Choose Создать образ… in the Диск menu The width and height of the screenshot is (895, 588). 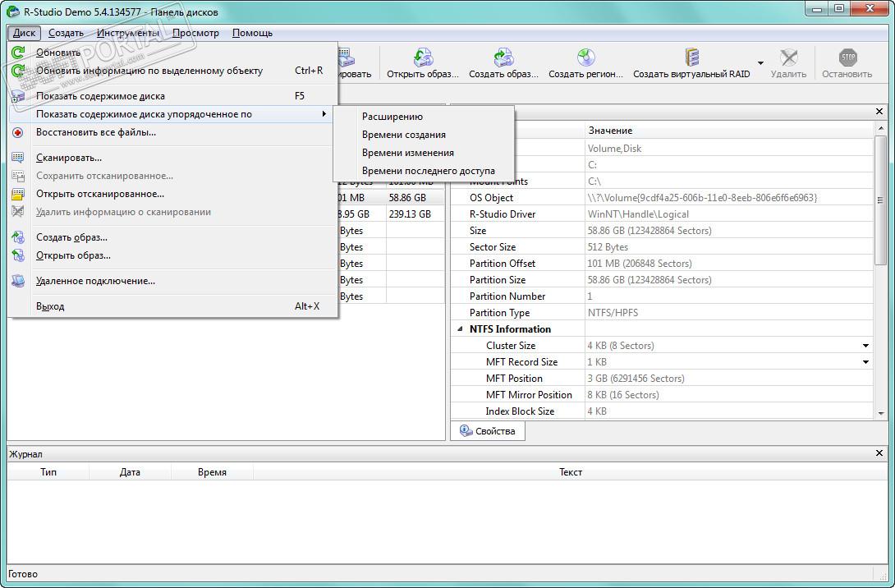(x=172, y=237)
